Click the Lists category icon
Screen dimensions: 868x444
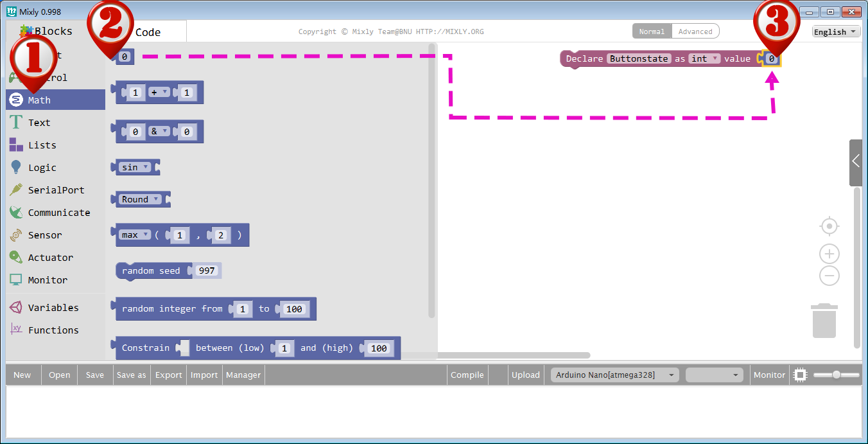pos(16,145)
